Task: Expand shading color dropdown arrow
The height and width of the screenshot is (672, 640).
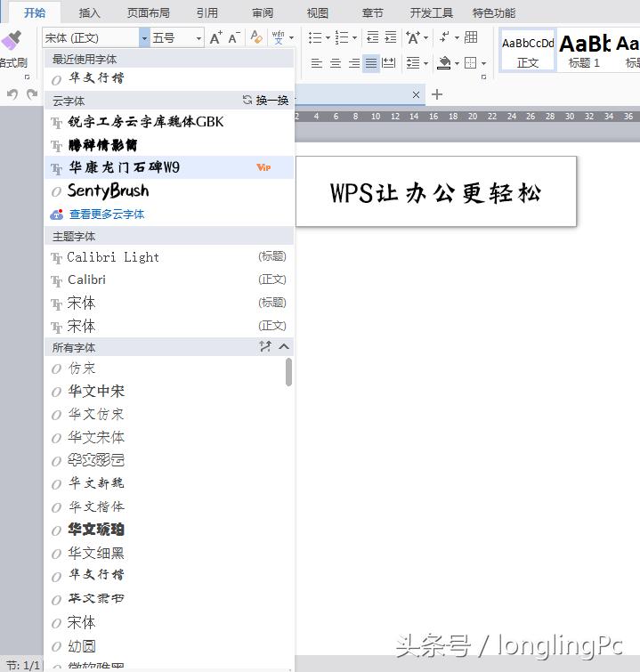Action: [x=457, y=64]
